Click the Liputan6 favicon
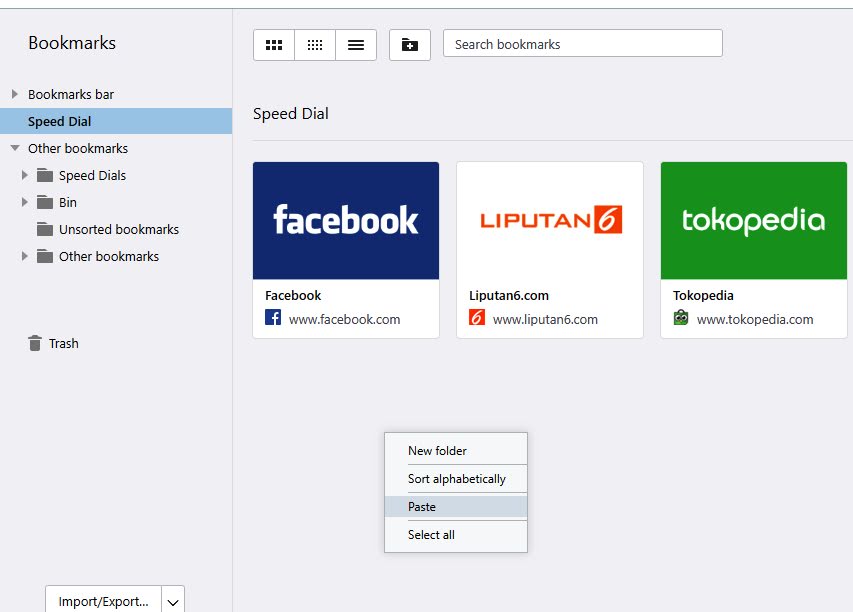Image resolution: width=853 pixels, height=612 pixels. pyautogui.click(x=477, y=317)
